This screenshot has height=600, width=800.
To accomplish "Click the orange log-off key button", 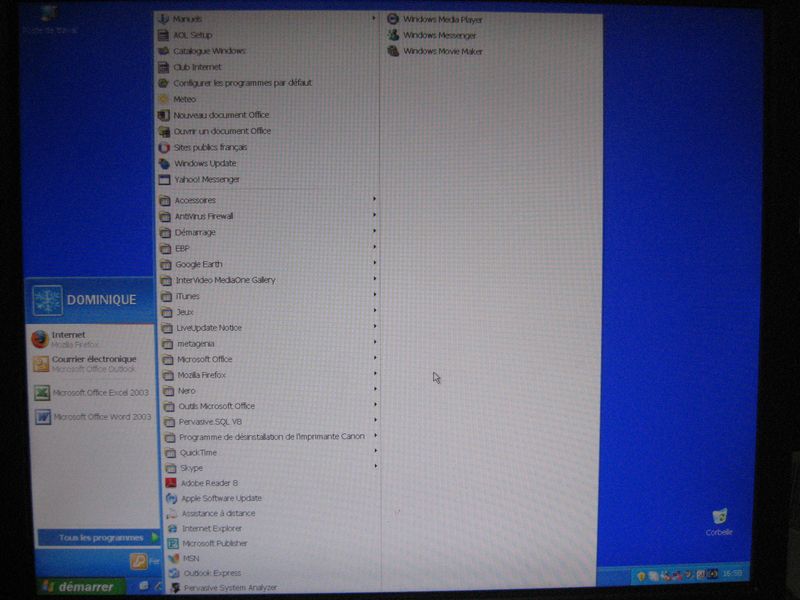I will click(x=138, y=562).
